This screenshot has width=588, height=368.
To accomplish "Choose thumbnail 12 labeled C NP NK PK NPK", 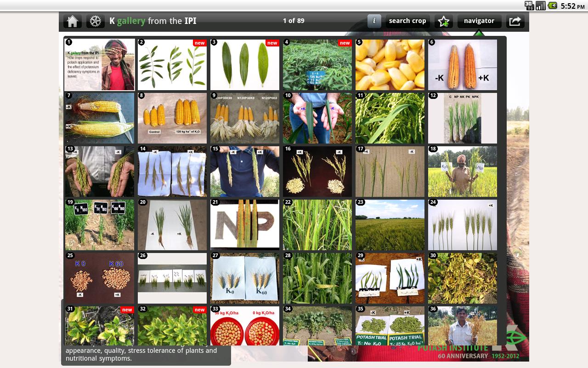I will 463,118.
